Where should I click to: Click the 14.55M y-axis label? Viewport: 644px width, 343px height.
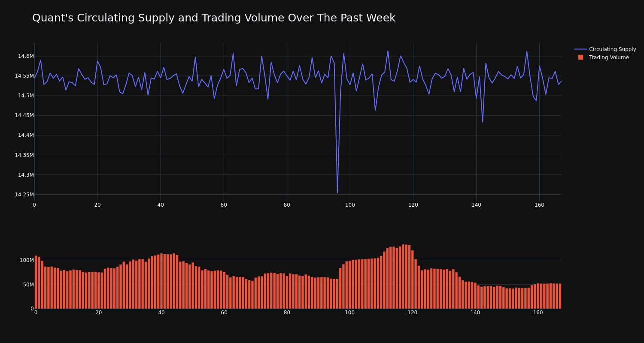24,76
